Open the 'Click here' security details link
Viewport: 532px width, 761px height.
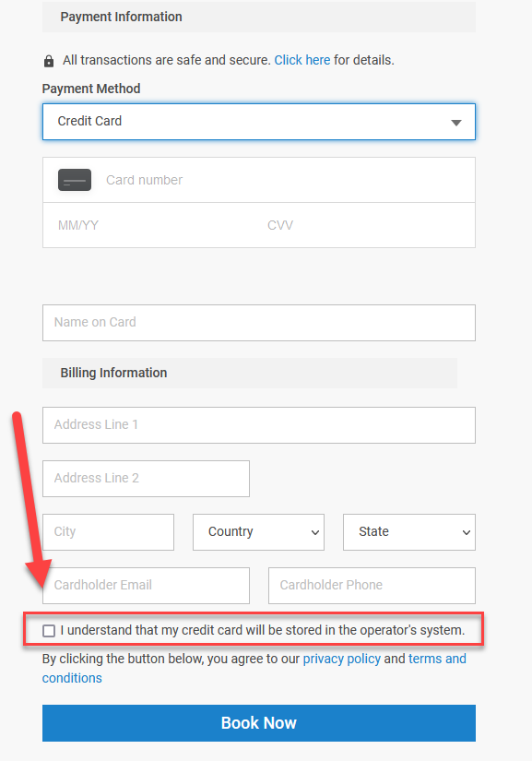click(x=302, y=60)
